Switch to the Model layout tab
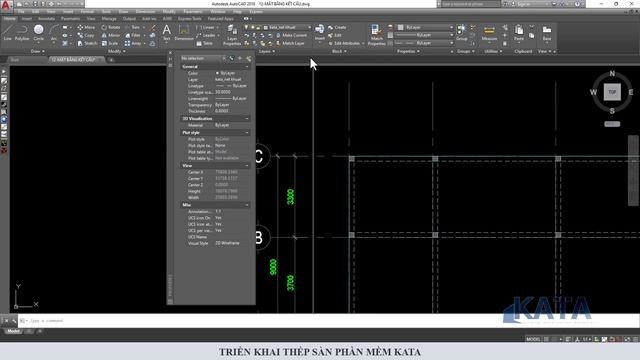640x360 pixels. 13,331
